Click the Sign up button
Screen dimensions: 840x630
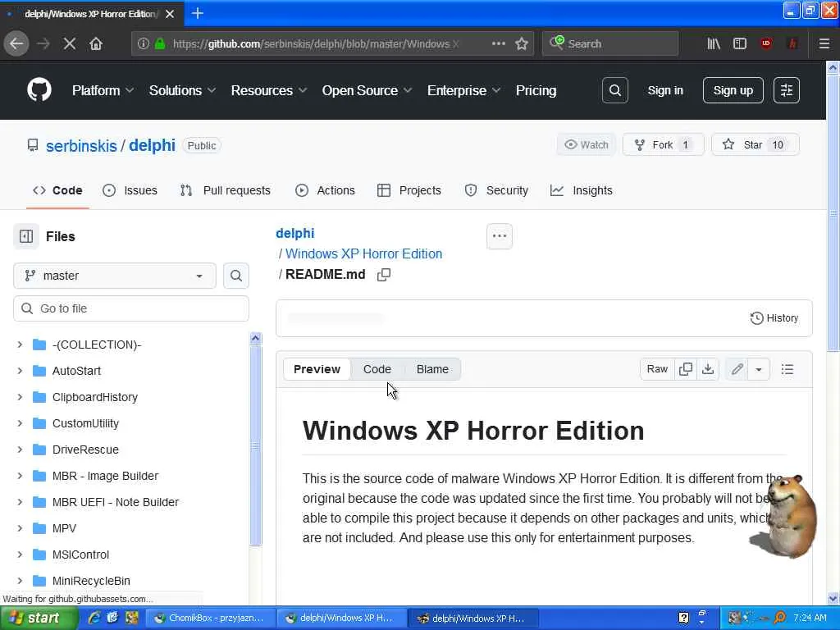coord(733,90)
